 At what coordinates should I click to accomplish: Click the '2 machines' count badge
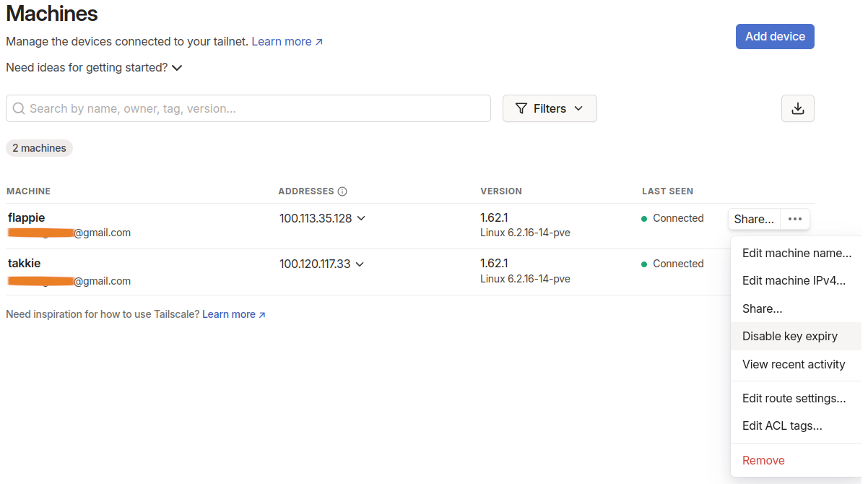point(39,148)
